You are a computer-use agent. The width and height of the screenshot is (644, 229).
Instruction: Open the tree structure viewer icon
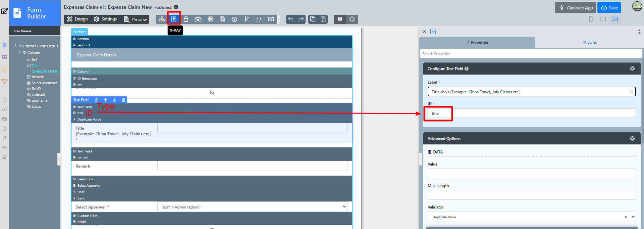(x=162, y=19)
